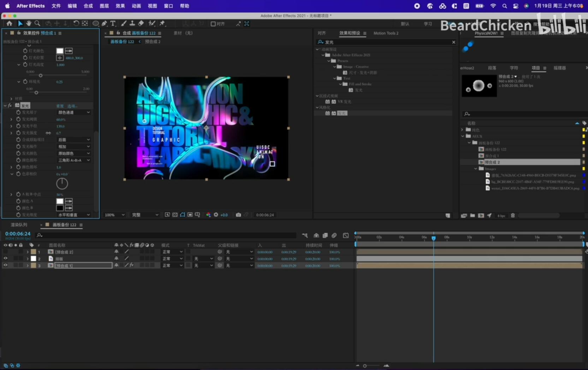Image resolution: width=588 pixels, height=370 pixels.
Task: Open the 水平和垂直 glow dimensions dropdown
Action: coord(73,215)
